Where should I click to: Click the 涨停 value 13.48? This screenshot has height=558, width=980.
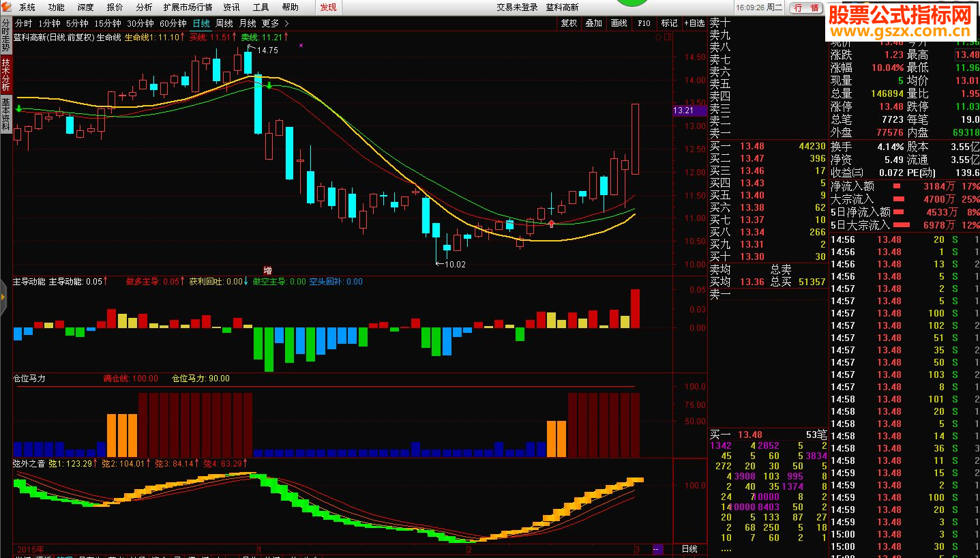[x=891, y=106]
